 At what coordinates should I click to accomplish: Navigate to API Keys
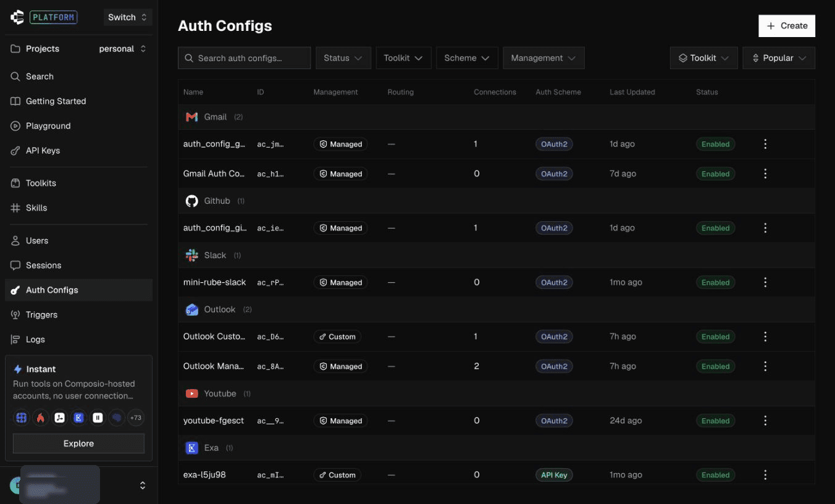click(78, 151)
